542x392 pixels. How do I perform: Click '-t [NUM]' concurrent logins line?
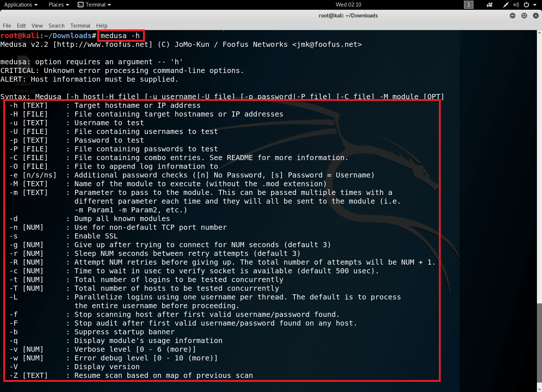(x=146, y=279)
